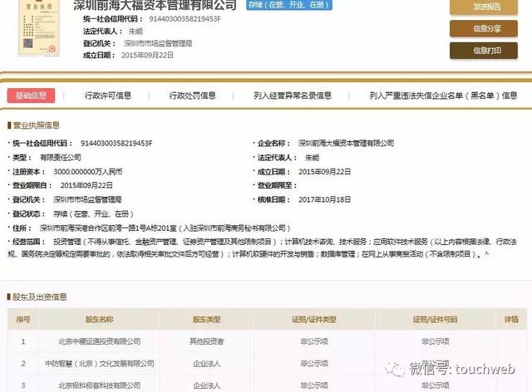Screen dimensions: 532x392
Task: Open the business license thumbnail image
Action: tap(39, 27)
